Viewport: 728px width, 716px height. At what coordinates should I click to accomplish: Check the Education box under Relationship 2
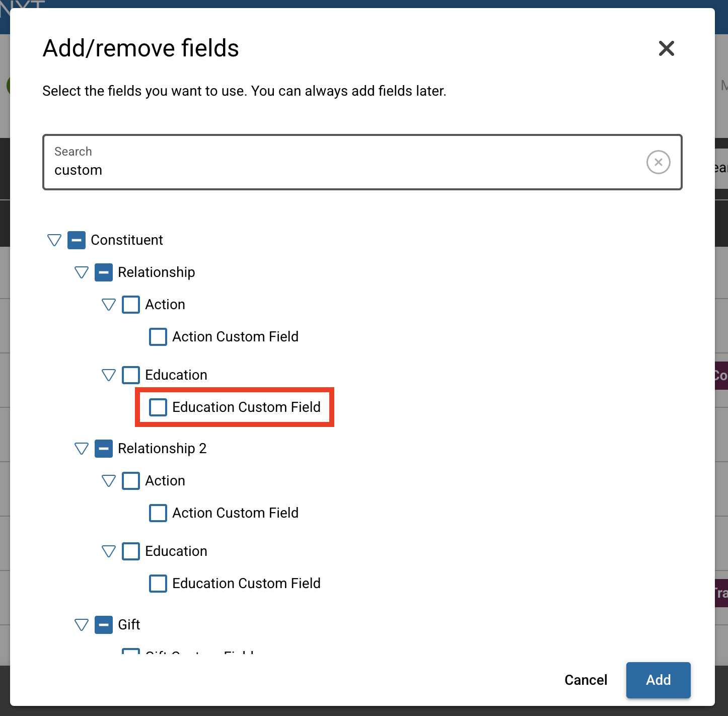coord(131,551)
